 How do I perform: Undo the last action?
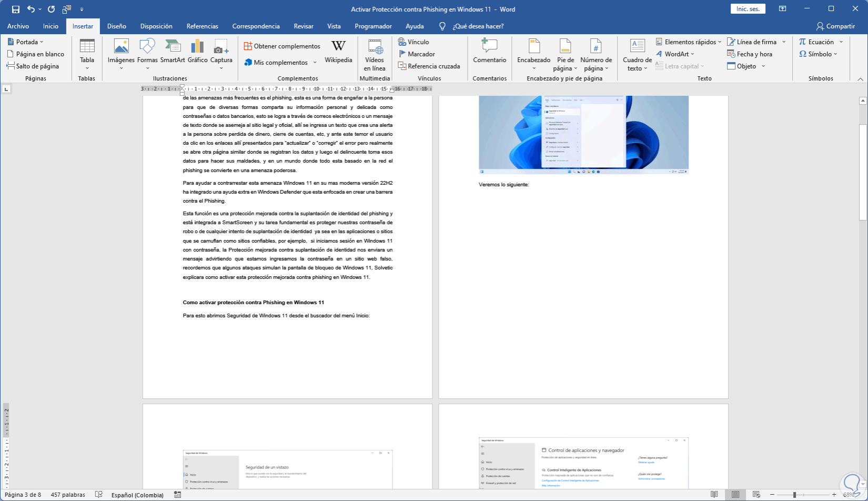point(31,9)
